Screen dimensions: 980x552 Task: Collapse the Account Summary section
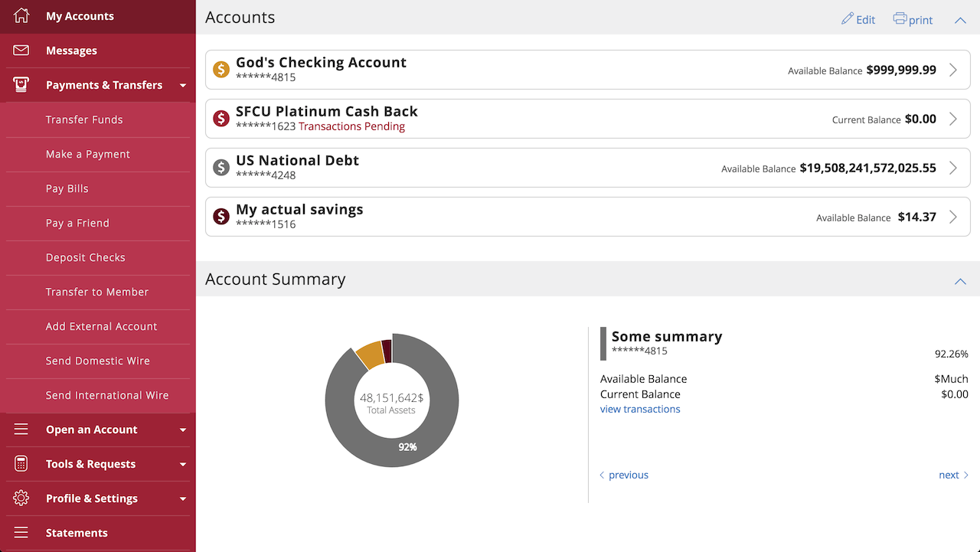click(x=960, y=282)
